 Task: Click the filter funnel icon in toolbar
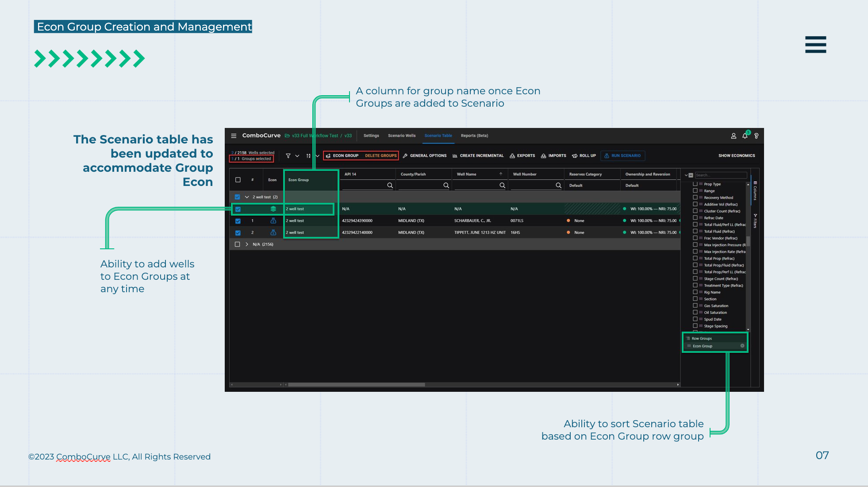point(288,156)
